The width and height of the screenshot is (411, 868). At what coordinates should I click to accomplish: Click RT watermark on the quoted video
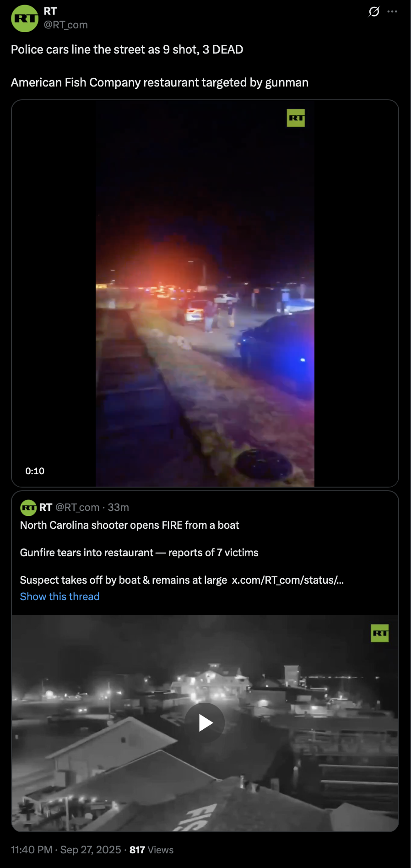click(380, 633)
